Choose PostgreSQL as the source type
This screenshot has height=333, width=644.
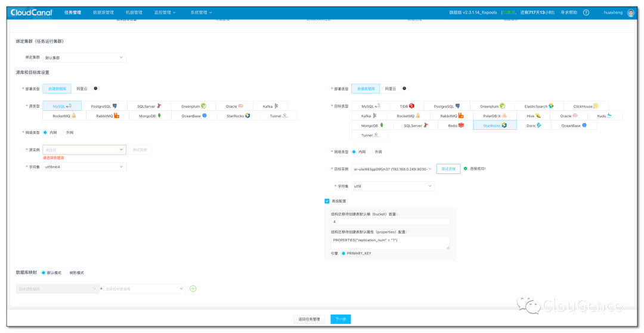104,106
